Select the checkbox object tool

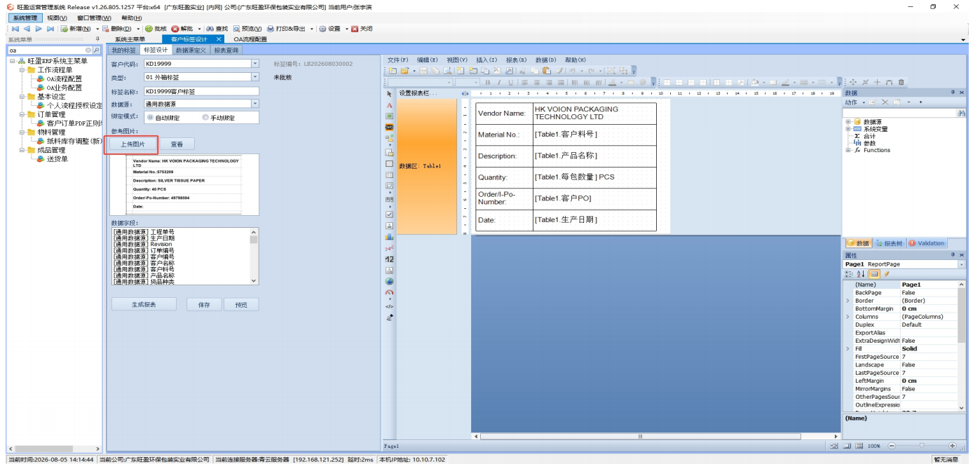[390, 214]
